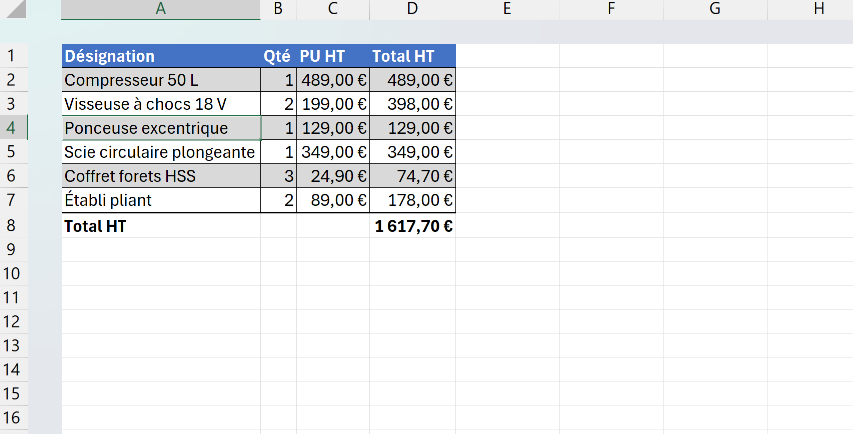The width and height of the screenshot is (853, 434).
Task: Select row 5 header
Action: coord(14,152)
